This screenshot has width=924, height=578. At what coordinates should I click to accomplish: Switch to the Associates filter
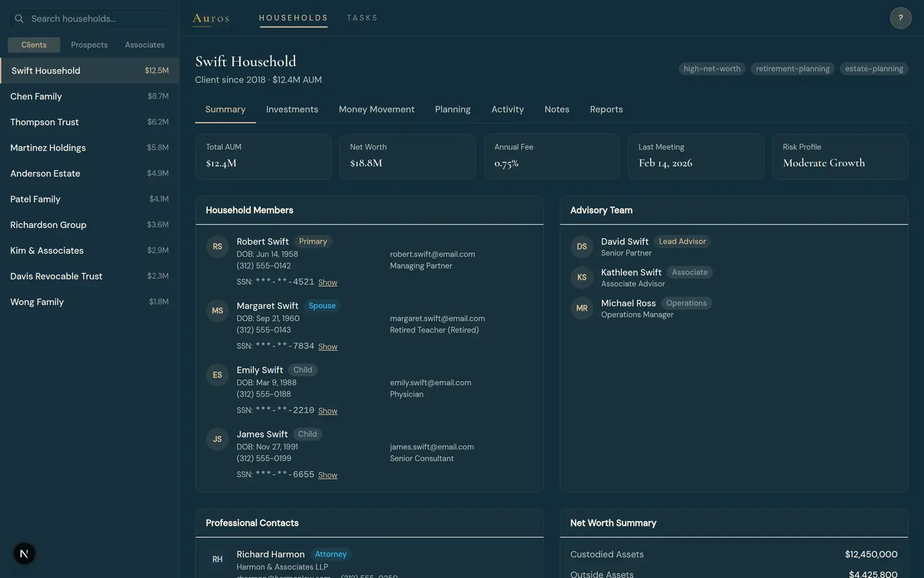click(x=145, y=45)
